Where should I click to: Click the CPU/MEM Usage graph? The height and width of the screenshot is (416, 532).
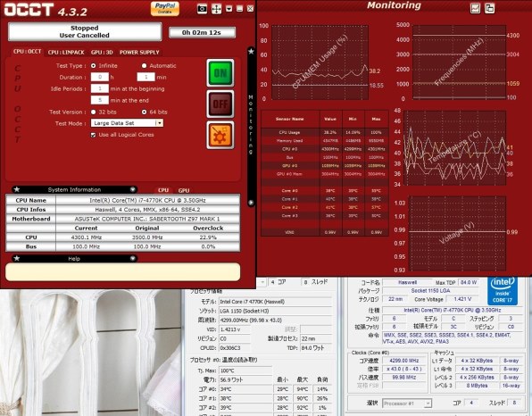tap(320, 62)
